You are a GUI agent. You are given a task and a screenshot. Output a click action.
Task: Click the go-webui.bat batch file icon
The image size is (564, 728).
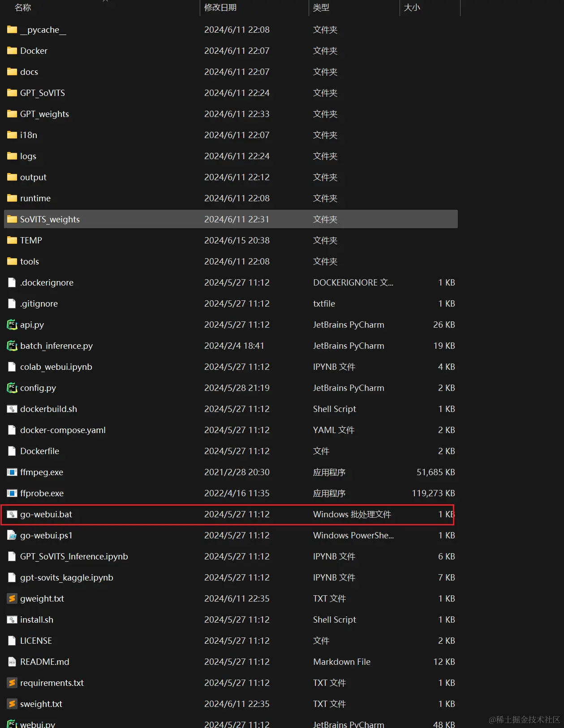coord(12,514)
